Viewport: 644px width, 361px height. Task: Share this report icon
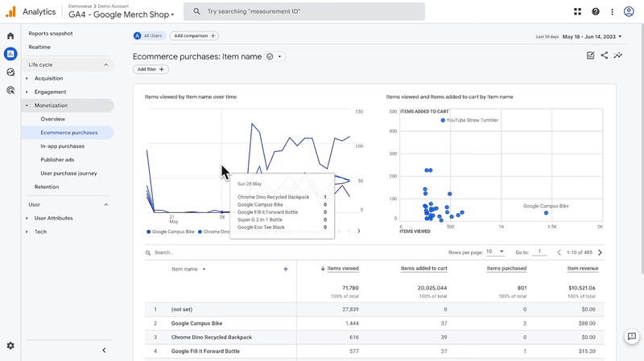[x=604, y=55]
